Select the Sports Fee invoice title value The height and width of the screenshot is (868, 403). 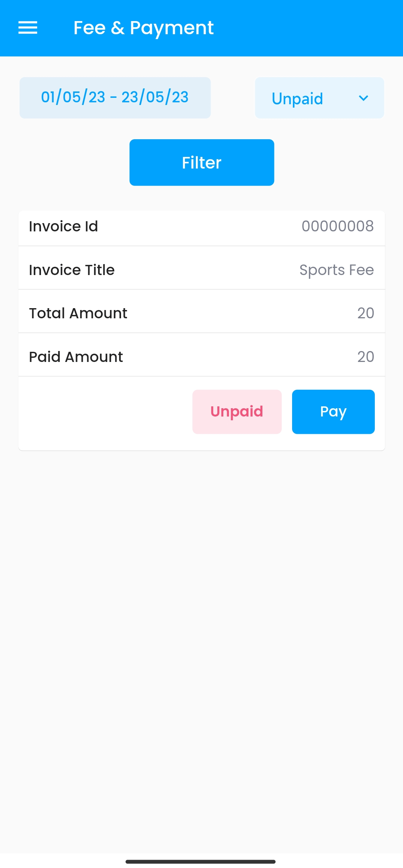[x=336, y=270]
